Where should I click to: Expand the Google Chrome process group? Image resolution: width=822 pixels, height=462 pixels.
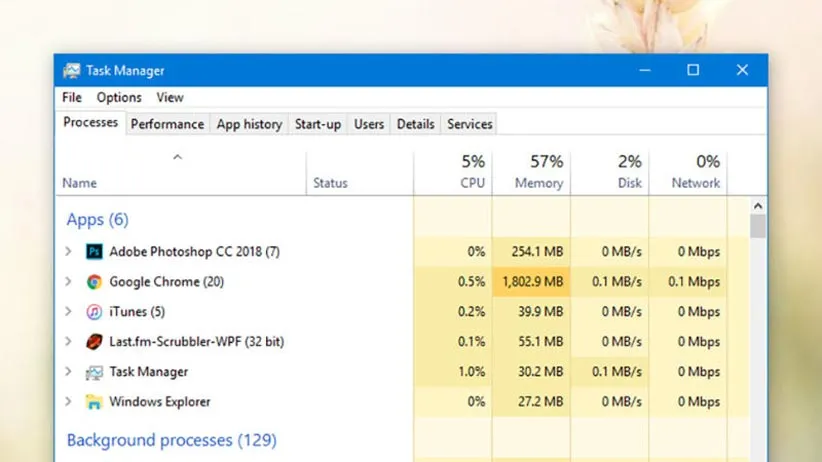click(x=68, y=282)
